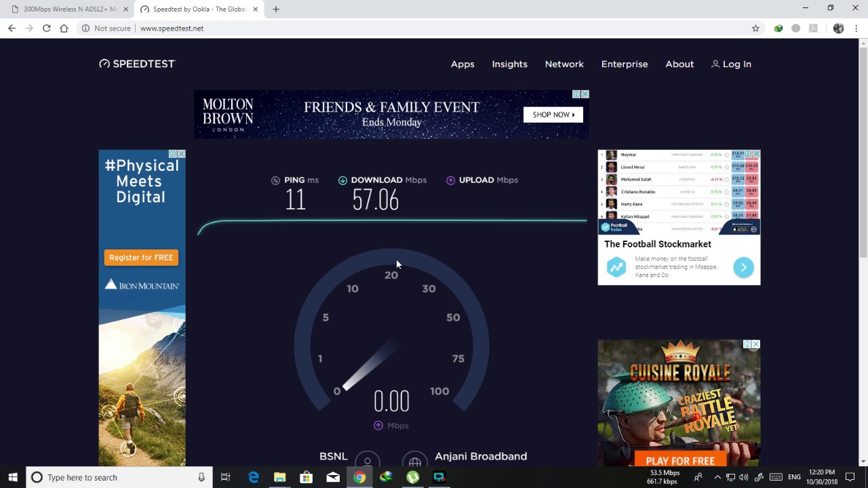
Task: Click BSNL provider name
Action: [333, 456]
